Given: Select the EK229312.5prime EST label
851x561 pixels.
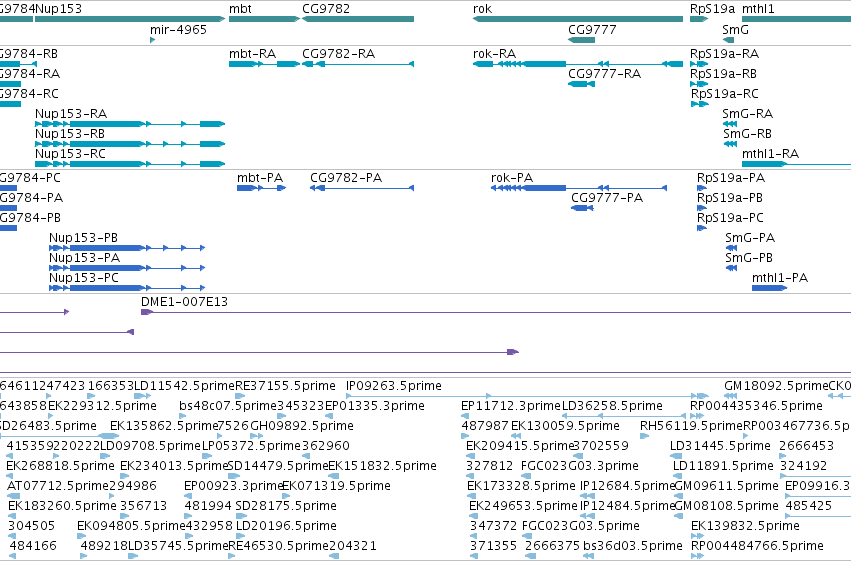Looking at the screenshot, I should tap(103, 406).
